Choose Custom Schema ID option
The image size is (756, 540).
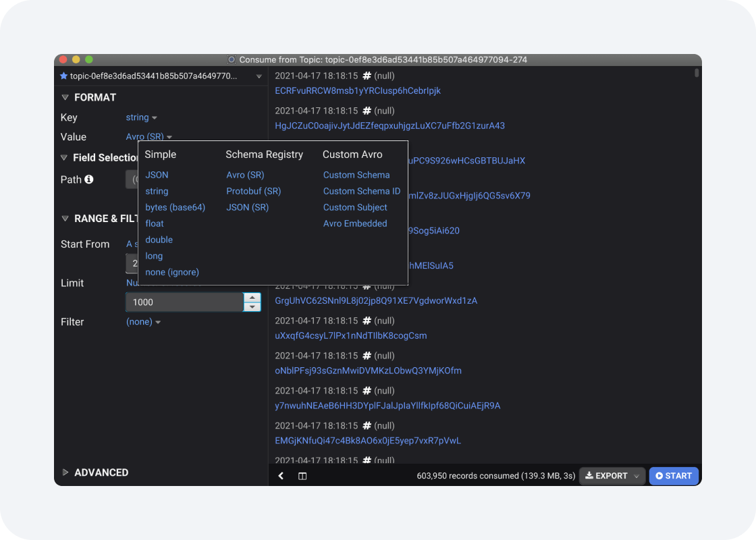(362, 192)
